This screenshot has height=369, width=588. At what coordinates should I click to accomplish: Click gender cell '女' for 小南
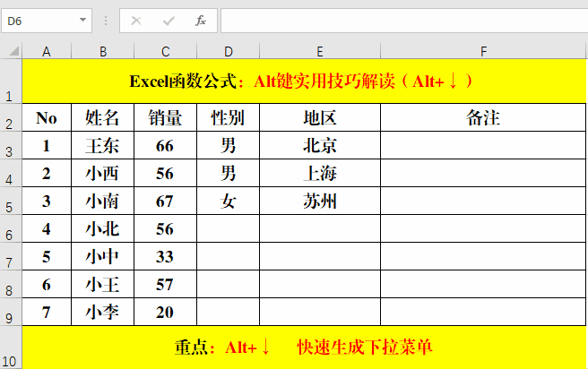228,201
